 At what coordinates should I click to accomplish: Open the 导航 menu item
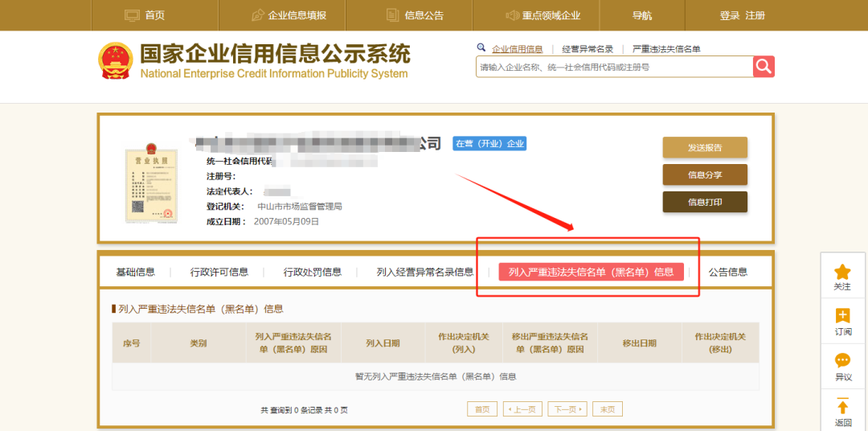coord(642,15)
